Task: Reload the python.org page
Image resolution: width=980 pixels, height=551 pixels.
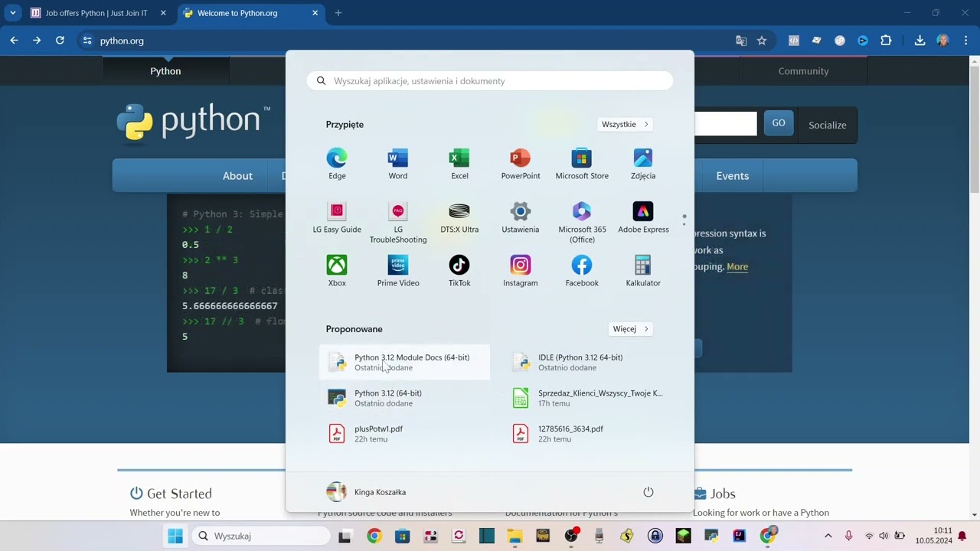Action: tap(60, 41)
